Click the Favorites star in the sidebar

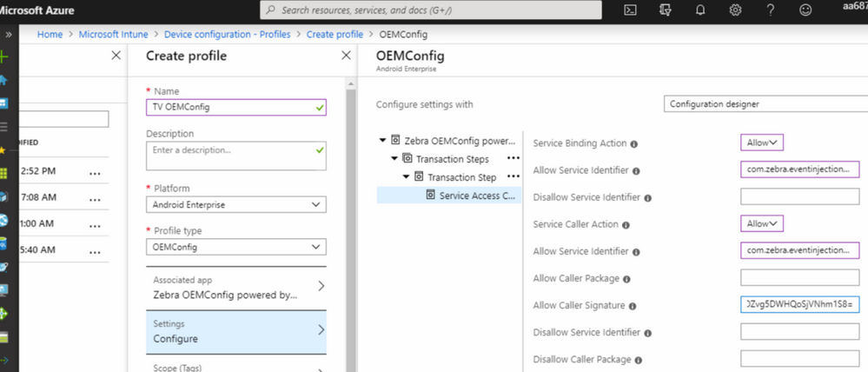(3, 150)
